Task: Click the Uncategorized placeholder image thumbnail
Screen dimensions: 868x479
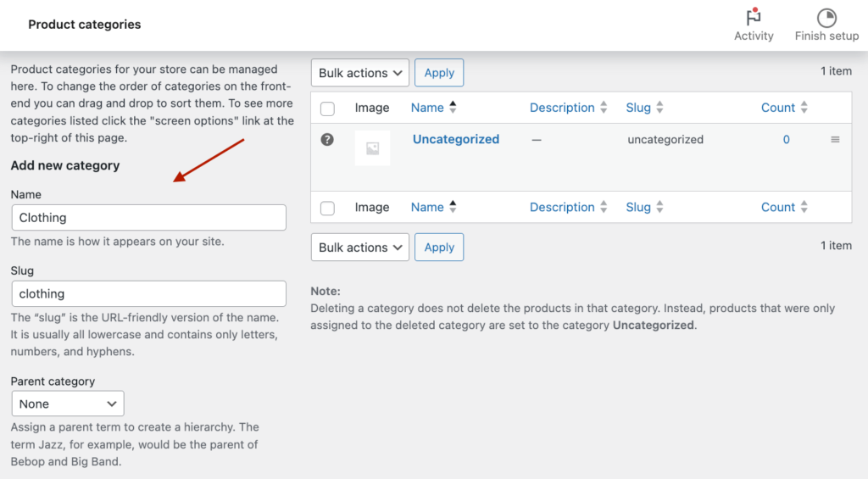Action: [373, 148]
